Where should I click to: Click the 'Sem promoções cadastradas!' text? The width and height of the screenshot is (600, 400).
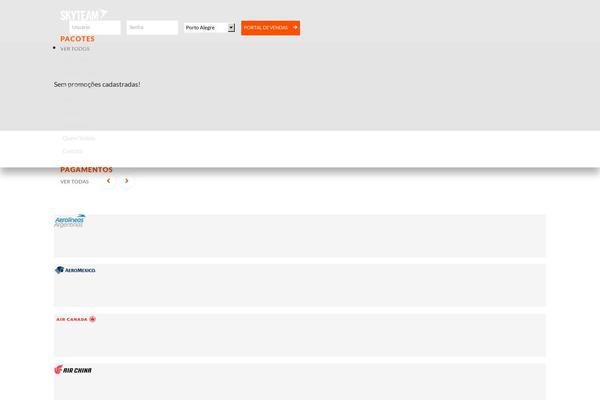pos(97,84)
